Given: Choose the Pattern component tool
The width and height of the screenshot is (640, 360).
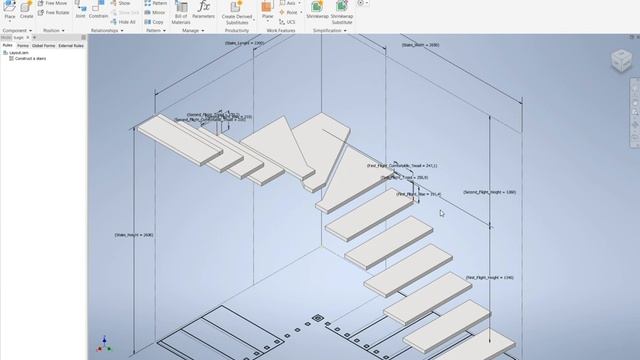Looking at the screenshot, I should 156,3.
